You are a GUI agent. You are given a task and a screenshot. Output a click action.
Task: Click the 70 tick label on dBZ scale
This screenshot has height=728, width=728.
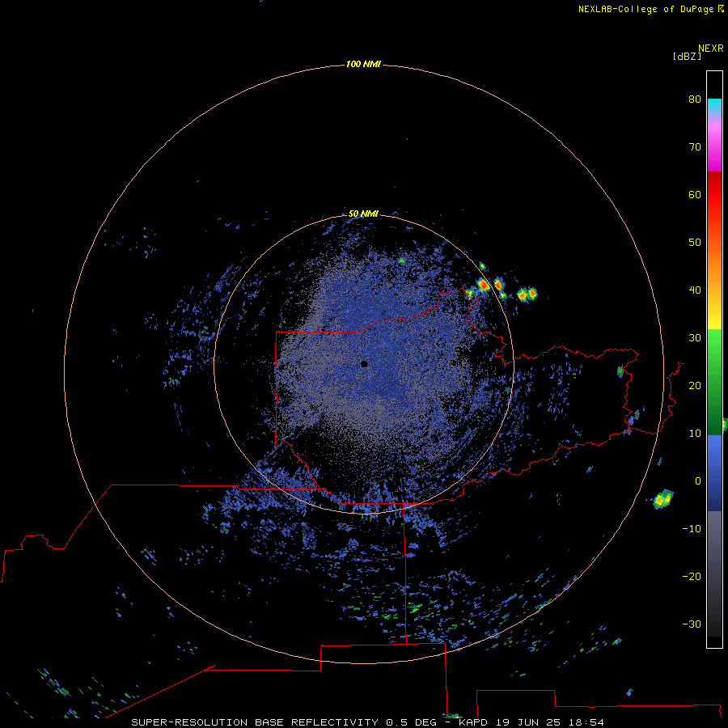[x=695, y=146]
